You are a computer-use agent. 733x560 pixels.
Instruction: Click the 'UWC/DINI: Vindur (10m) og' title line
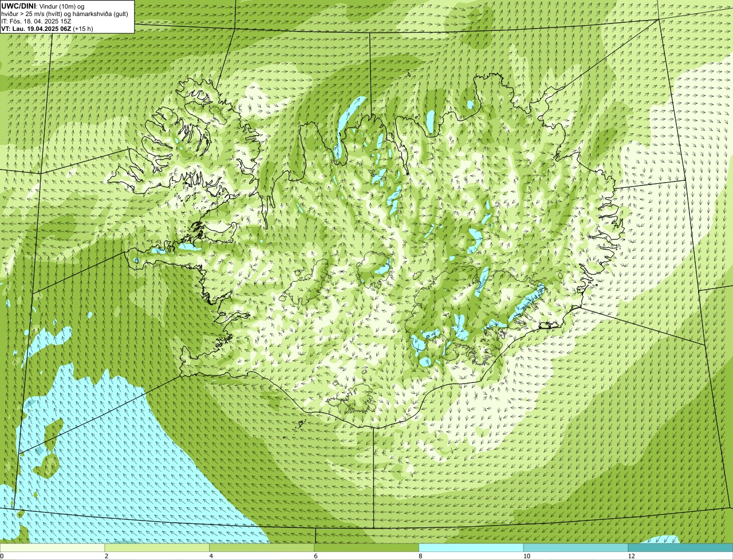pos(43,6)
